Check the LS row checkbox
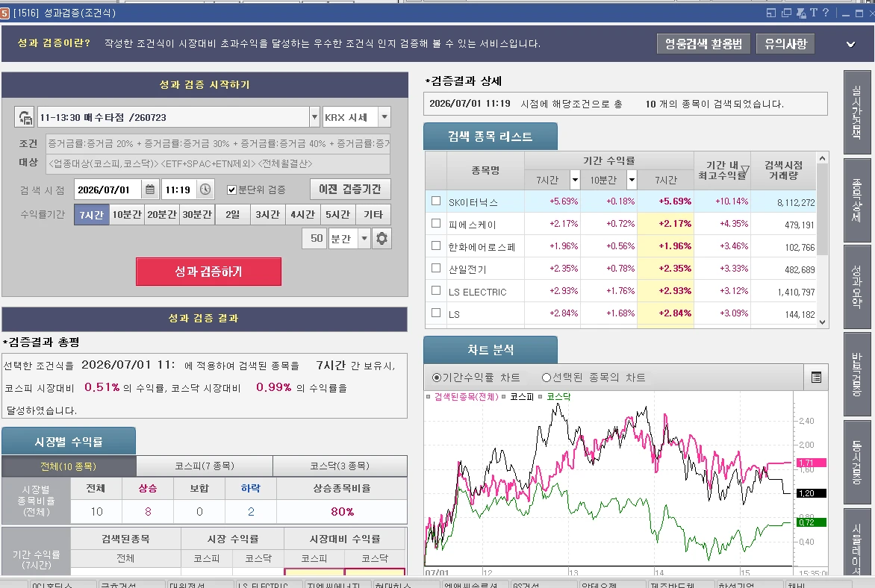875x588 pixels. click(436, 313)
